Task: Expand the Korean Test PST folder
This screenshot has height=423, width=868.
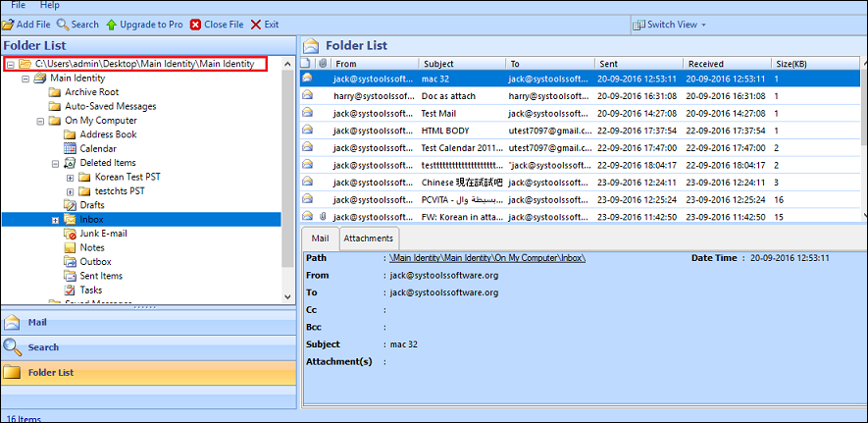Action: (70, 178)
